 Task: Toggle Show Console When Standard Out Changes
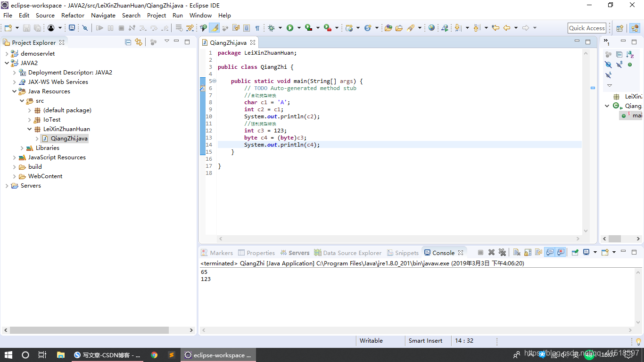[x=550, y=253]
